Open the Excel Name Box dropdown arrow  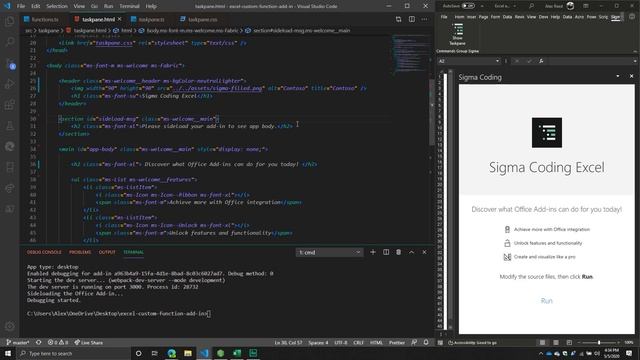click(x=497, y=61)
